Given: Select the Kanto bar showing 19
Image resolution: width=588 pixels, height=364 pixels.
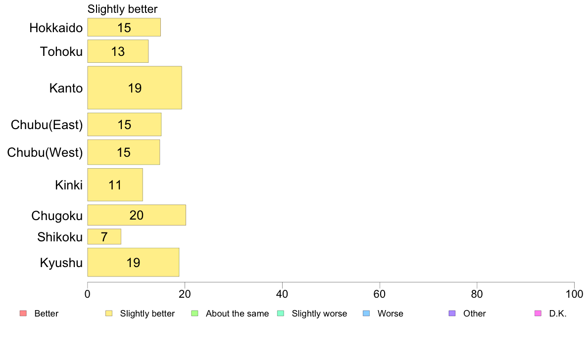Looking at the screenshot, I should pos(135,88).
